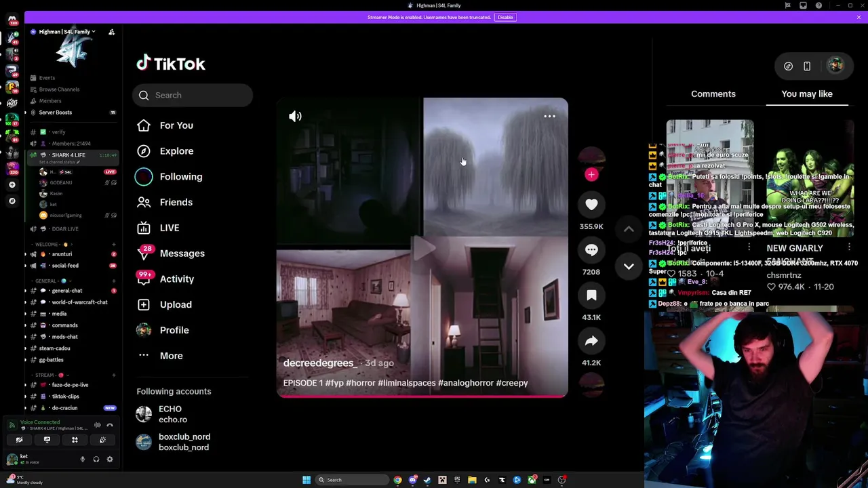Viewport: 868px width, 488px height.
Task: Open the social-feed channel
Action: [65, 266]
